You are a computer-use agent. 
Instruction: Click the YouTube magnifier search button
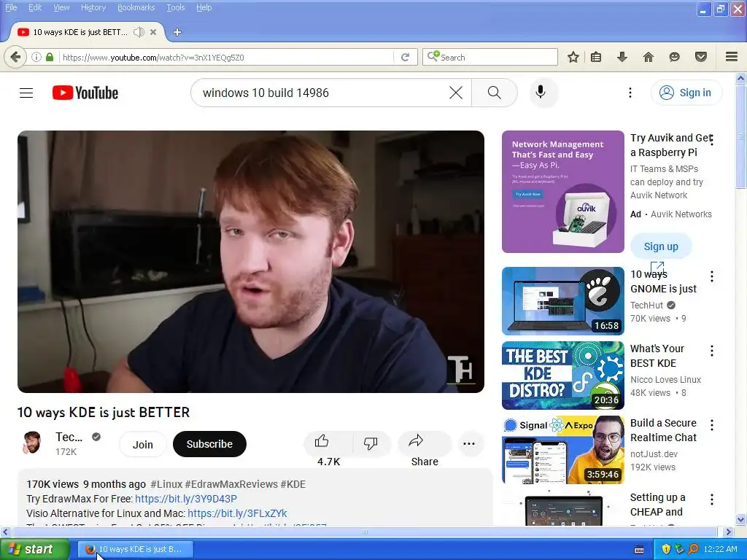(494, 93)
